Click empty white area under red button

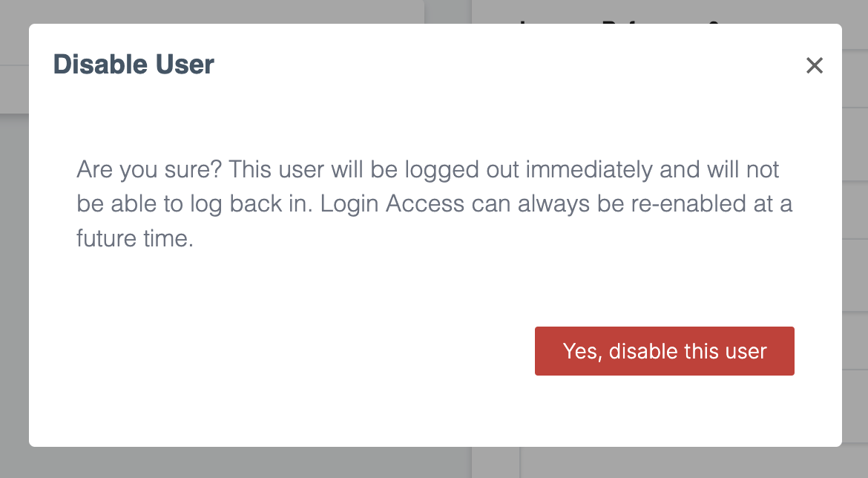(x=664, y=411)
